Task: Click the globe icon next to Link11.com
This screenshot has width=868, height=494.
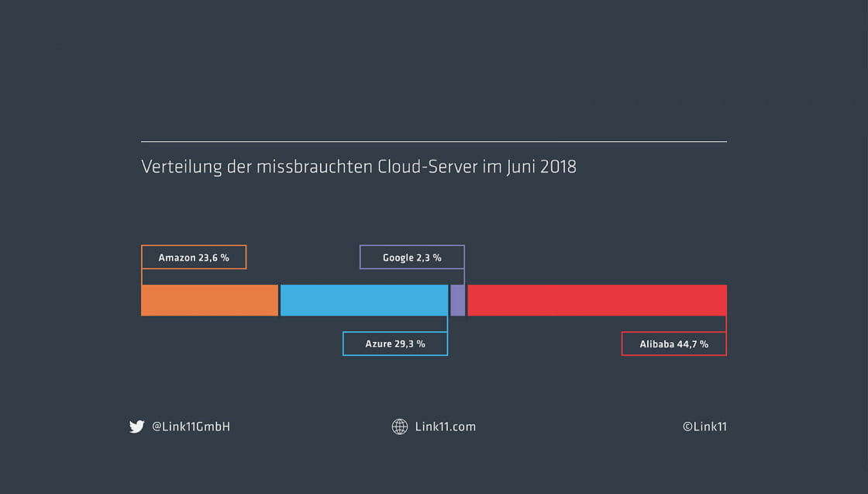Action: coord(400,426)
